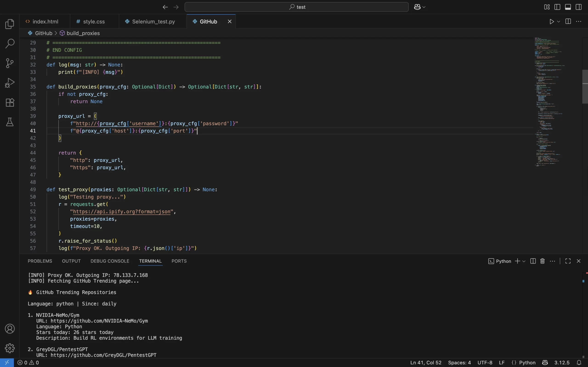Select build_proxies in the breadcrumb
This screenshot has height=367, width=588.
tap(83, 33)
